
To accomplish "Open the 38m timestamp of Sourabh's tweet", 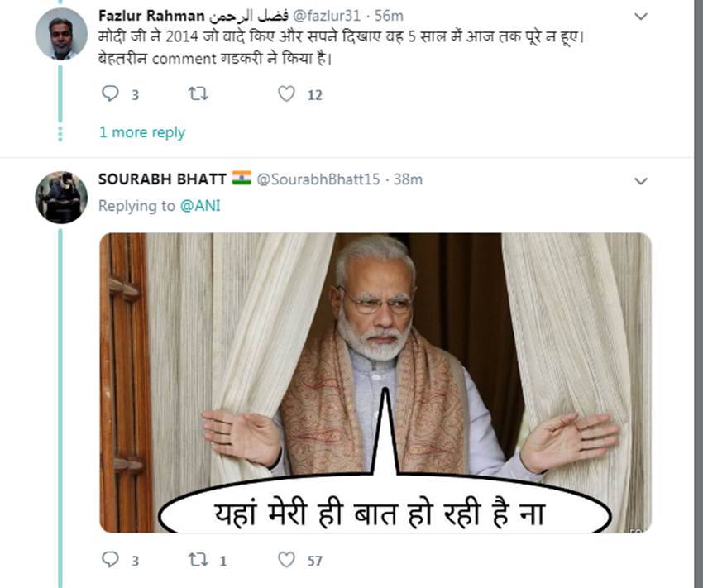I will click(408, 179).
